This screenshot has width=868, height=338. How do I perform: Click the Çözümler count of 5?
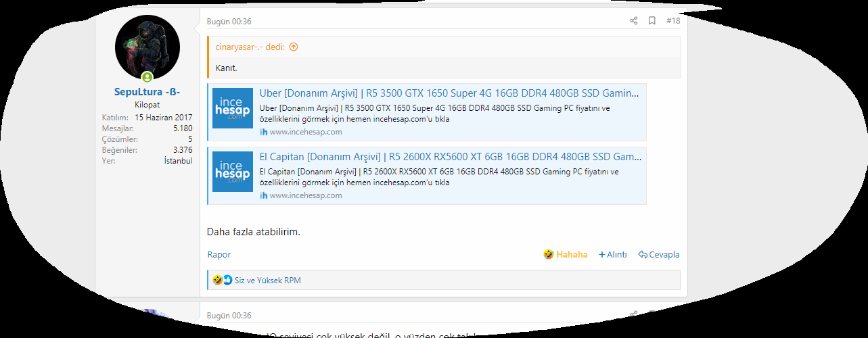click(x=190, y=139)
